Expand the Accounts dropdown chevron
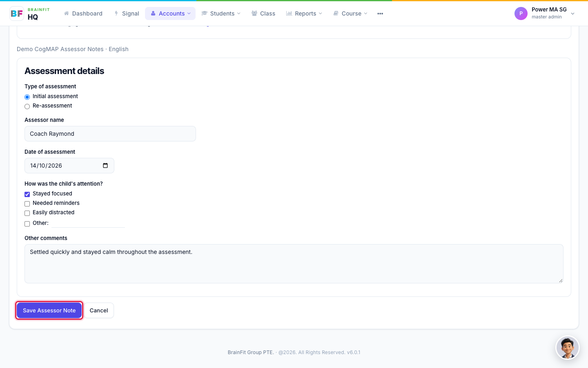The image size is (588, 368). pos(189,13)
